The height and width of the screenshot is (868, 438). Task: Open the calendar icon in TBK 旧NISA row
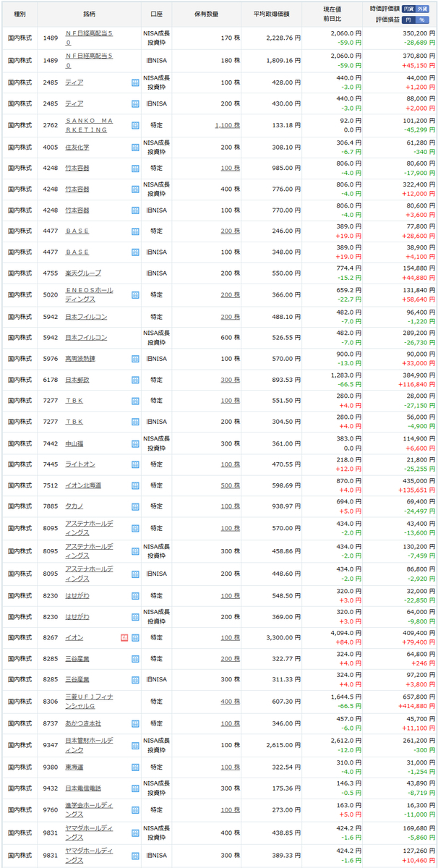click(135, 421)
